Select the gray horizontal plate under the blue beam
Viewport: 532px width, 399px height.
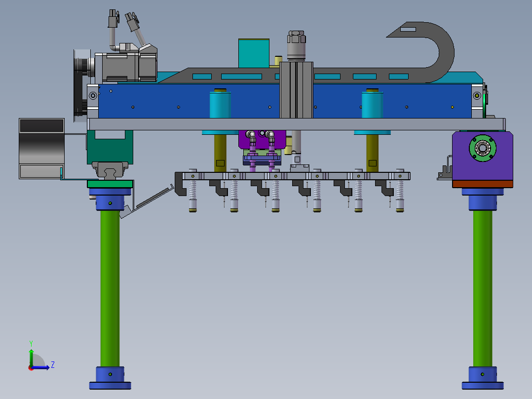[297, 124]
